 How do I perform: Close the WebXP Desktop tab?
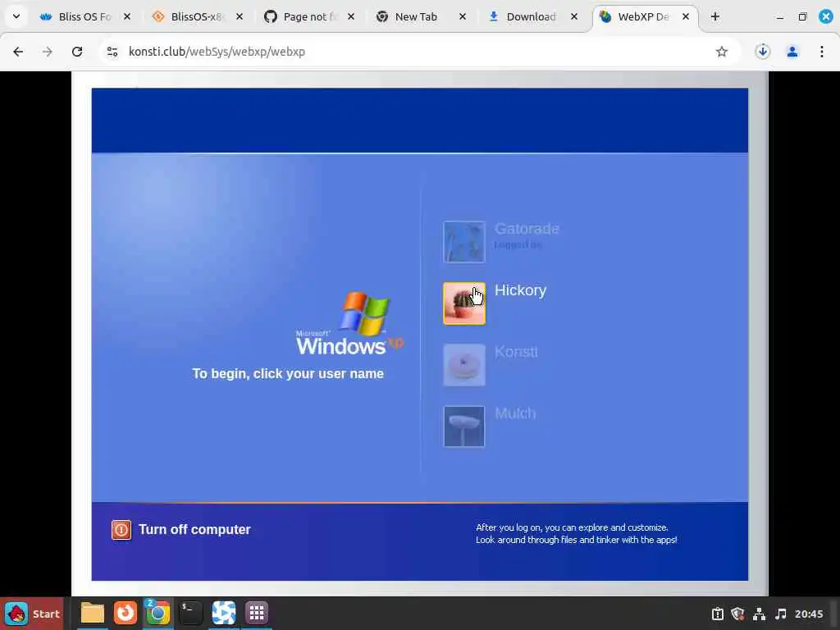coord(685,16)
